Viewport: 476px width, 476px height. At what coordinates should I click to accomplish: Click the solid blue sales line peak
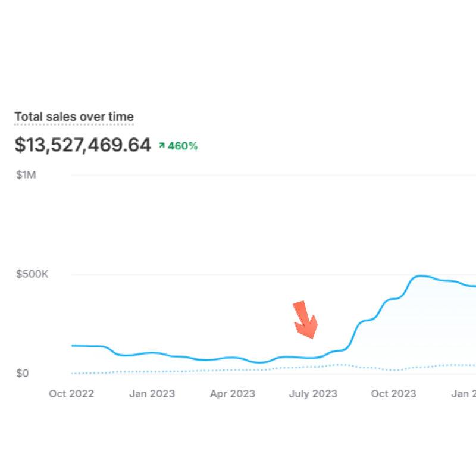[420, 276]
